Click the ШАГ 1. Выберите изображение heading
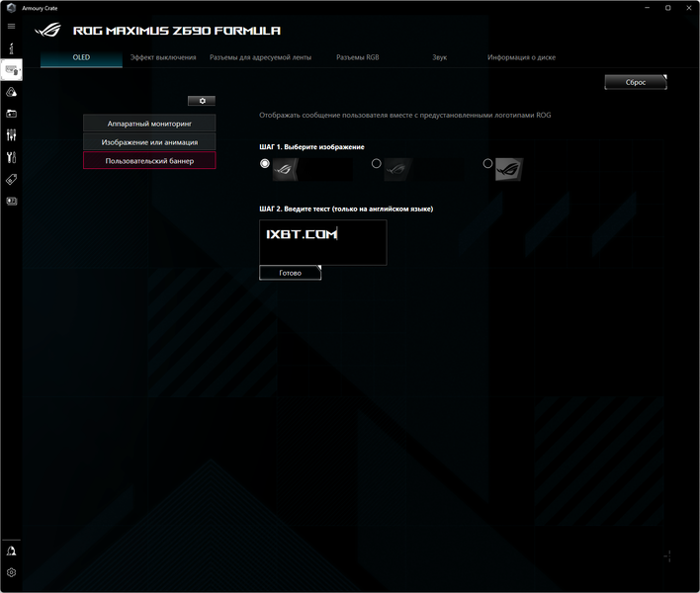 pyautogui.click(x=311, y=147)
